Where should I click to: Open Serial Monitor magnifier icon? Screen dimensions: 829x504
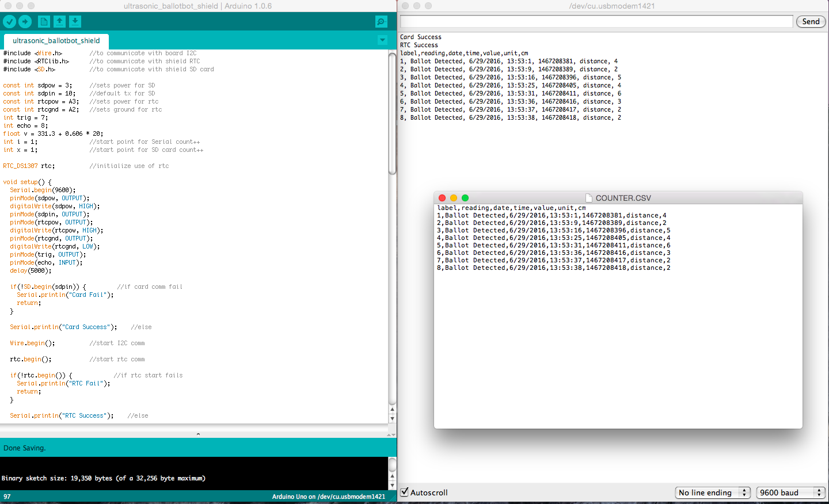click(381, 22)
